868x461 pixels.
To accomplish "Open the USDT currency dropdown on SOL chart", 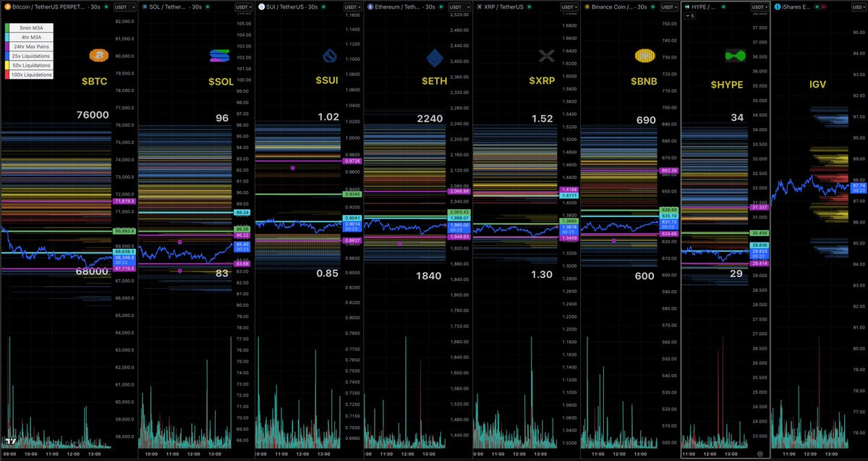I will click(x=243, y=7).
